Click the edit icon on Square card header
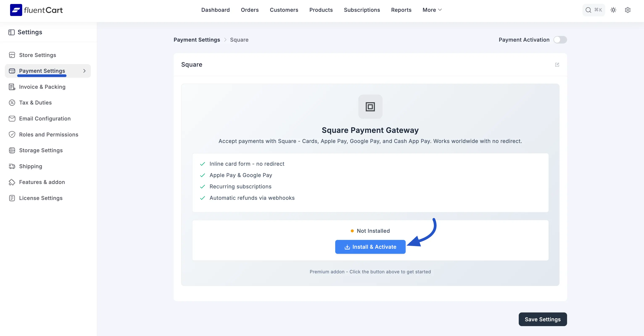Image resolution: width=644 pixels, height=336 pixels. pyautogui.click(x=557, y=65)
